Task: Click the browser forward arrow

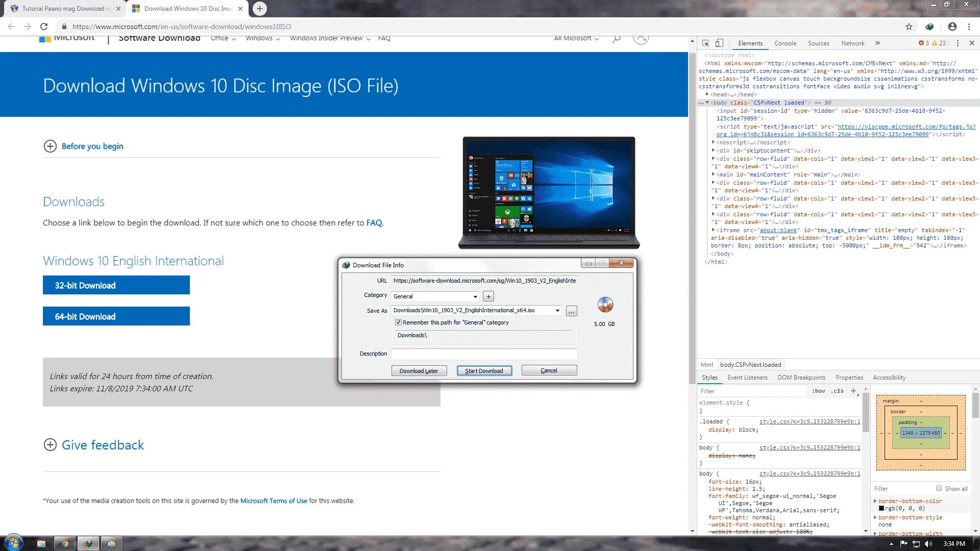Action: (x=28, y=27)
